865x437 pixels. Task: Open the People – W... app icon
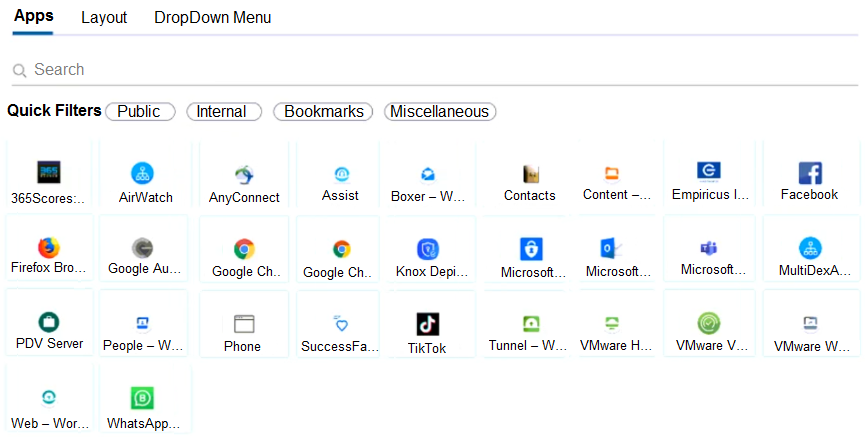click(x=142, y=324)
